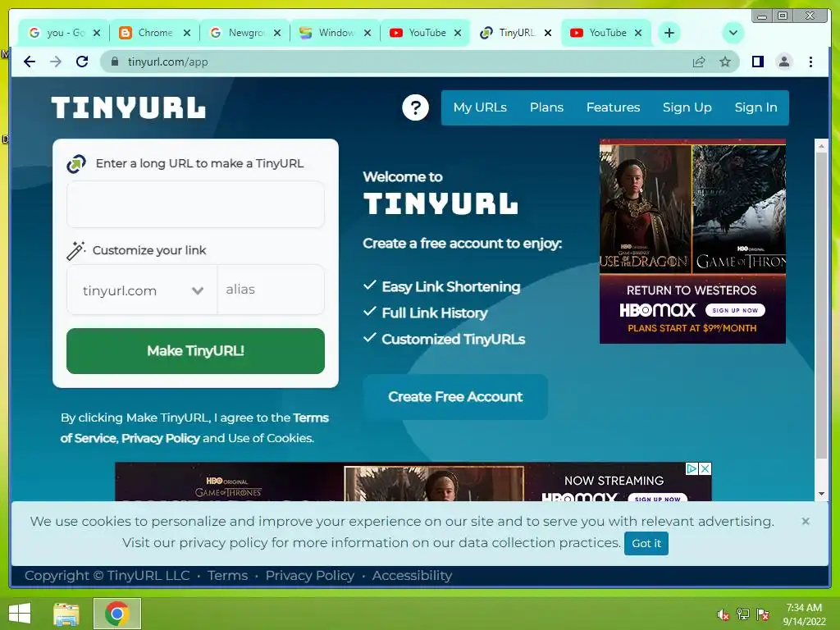Screen dimensions: 840x630
Task: Click the scrollbar down arrow
Action: point(821,494)
